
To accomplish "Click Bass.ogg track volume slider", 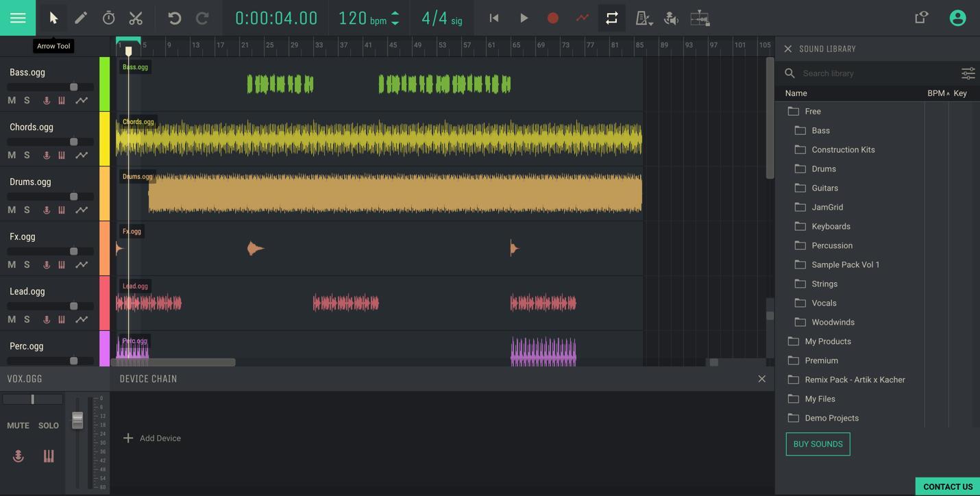I will [50, 87].
